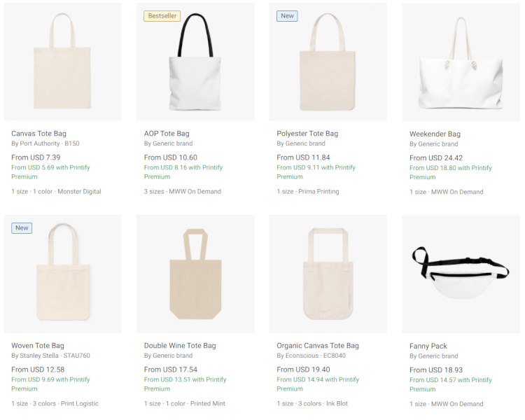This screenshot has height=420, width=525.
Task: Open the Weekender Bag product photo
Action: tap(461, 62)
